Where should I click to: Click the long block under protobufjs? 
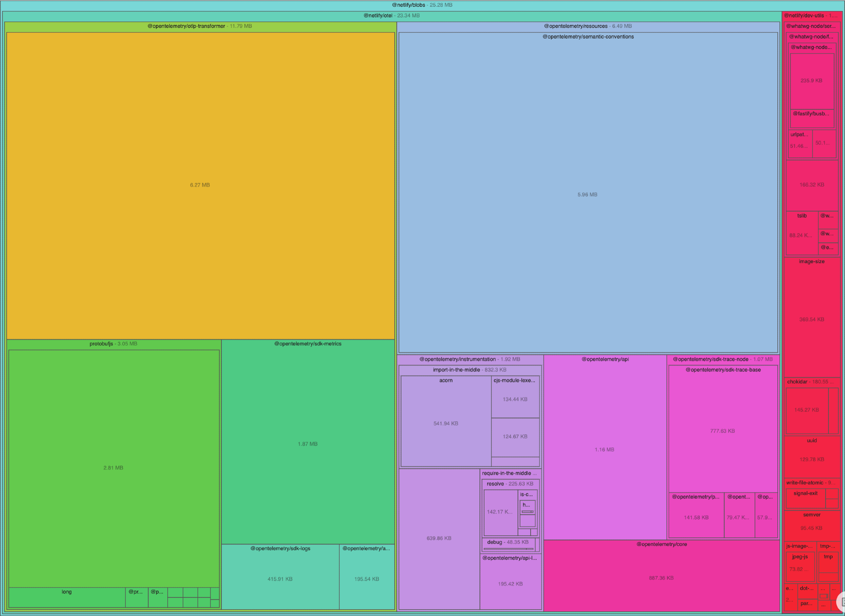click(67, 597)
